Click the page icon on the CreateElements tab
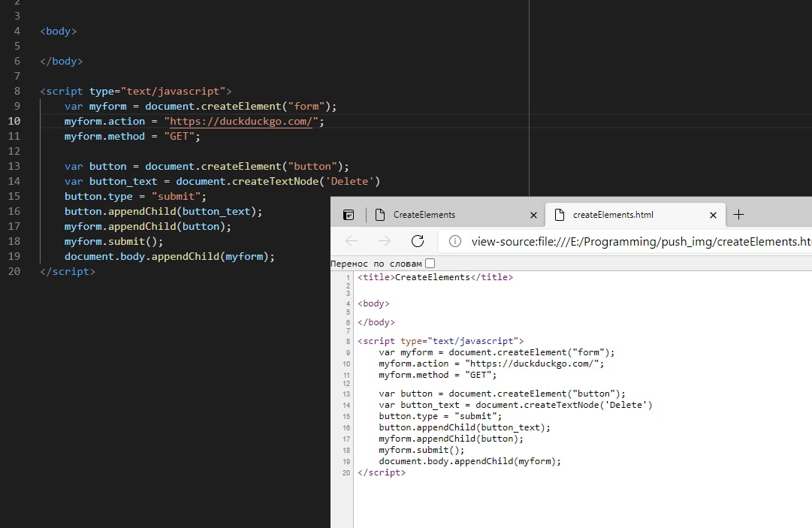 [379, 215]
